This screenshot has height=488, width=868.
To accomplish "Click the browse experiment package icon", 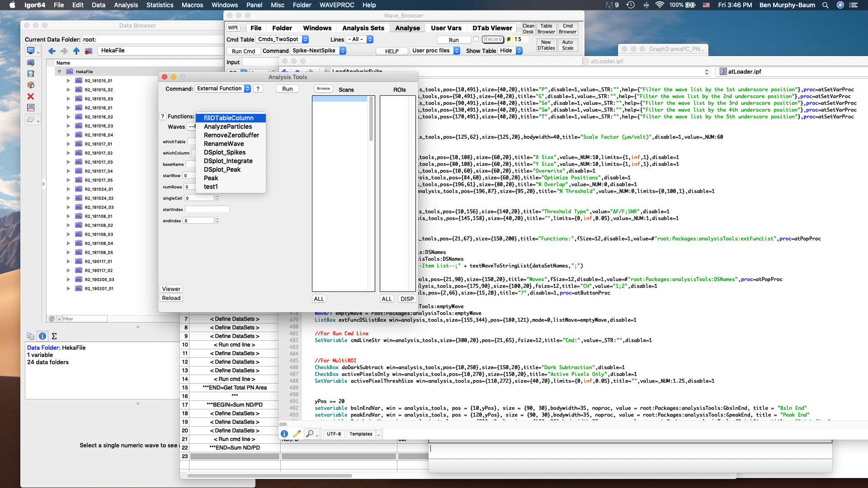I will 31,85.
